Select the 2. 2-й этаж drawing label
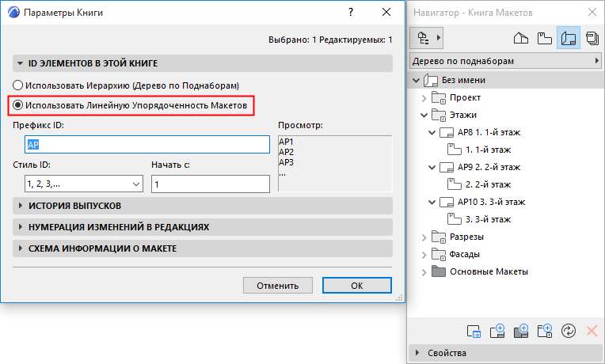The image size is (605, 364). click(x=488, y=184)
